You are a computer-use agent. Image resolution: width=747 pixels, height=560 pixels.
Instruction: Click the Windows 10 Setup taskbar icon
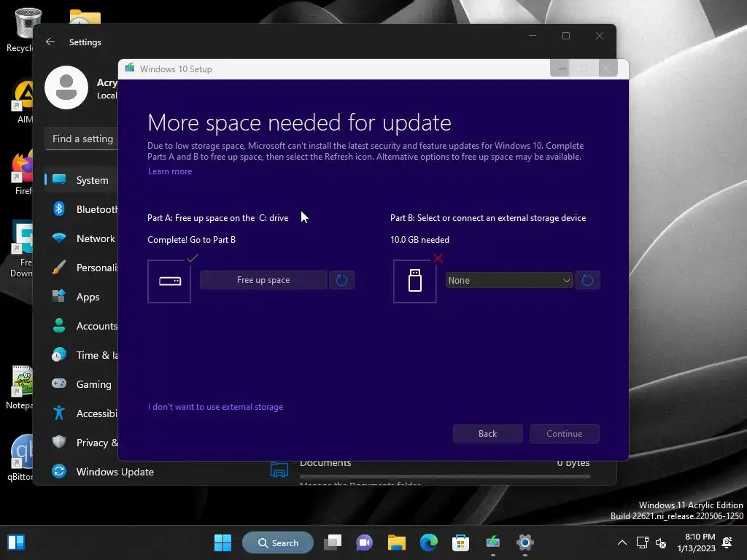point(492,542)
